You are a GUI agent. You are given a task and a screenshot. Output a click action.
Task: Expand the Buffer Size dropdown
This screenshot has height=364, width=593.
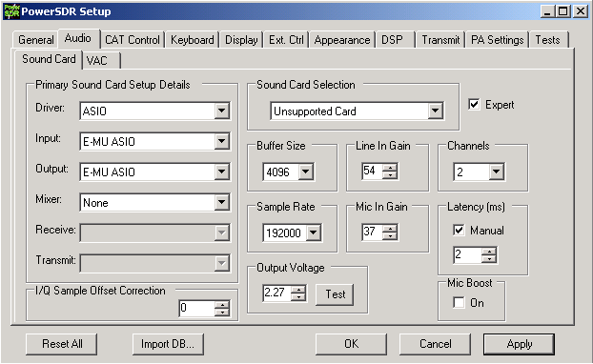(x=306, y=172)
